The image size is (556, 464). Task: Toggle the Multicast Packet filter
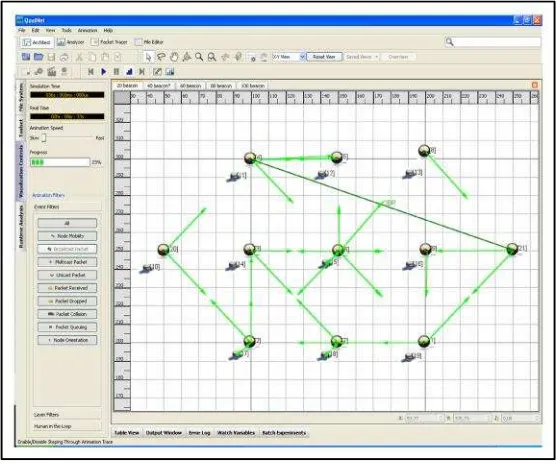(67, 262)
